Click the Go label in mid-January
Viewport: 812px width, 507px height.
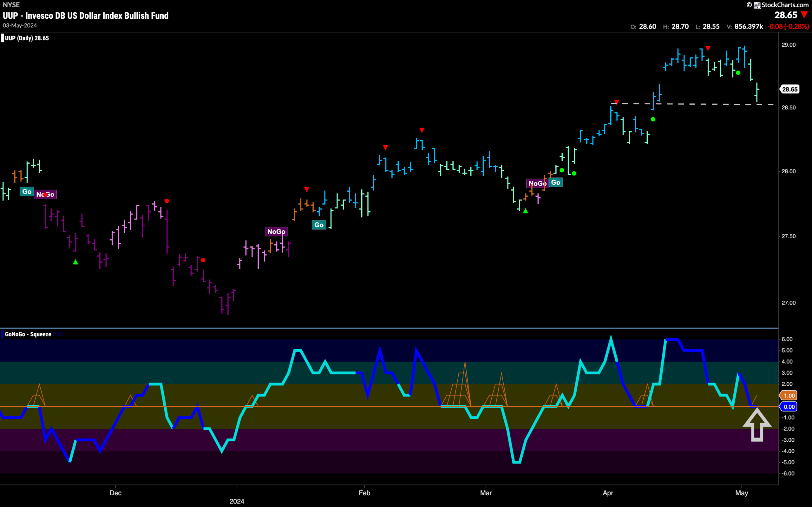pos(319,225)
